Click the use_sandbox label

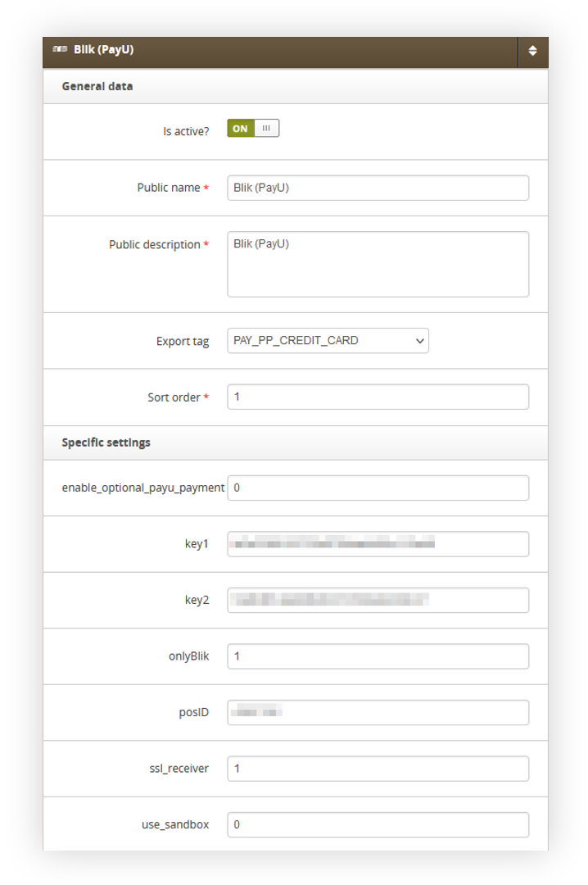point(175,824)
